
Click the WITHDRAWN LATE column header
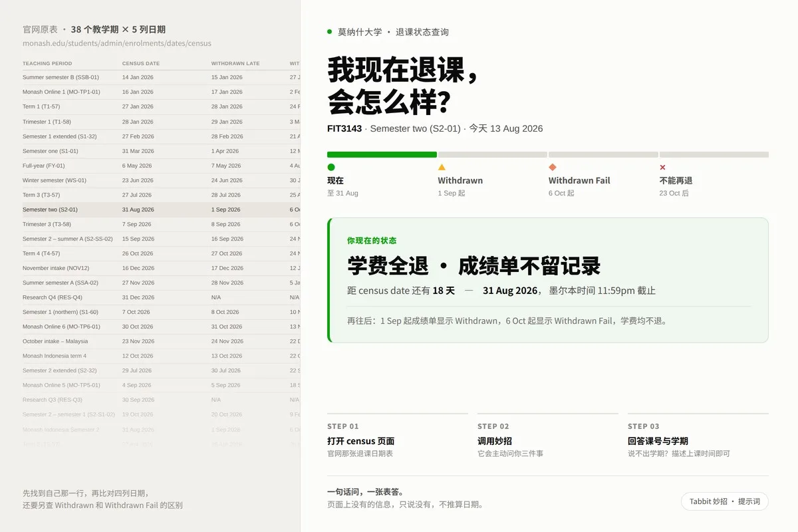coord(235,64)
